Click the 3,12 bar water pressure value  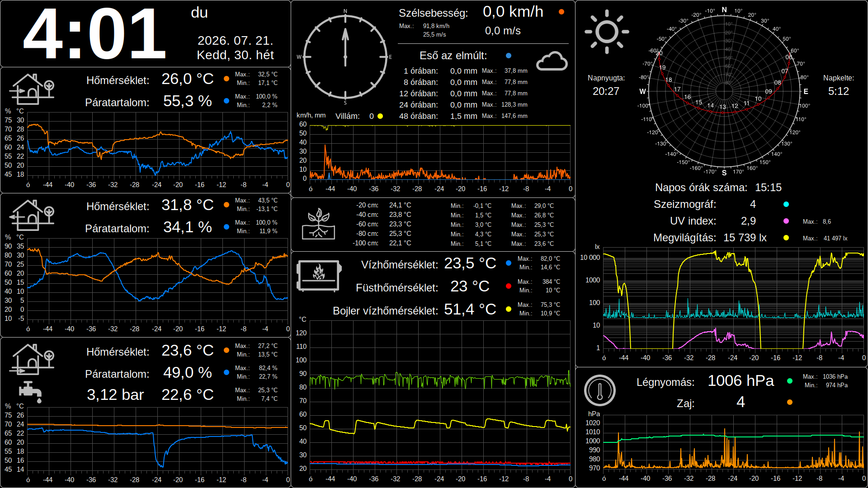[115, 394]
